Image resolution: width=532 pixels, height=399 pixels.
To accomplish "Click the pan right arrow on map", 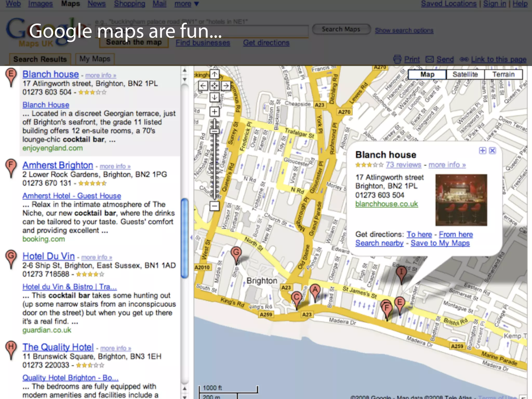I will click(x=226, y=85).
